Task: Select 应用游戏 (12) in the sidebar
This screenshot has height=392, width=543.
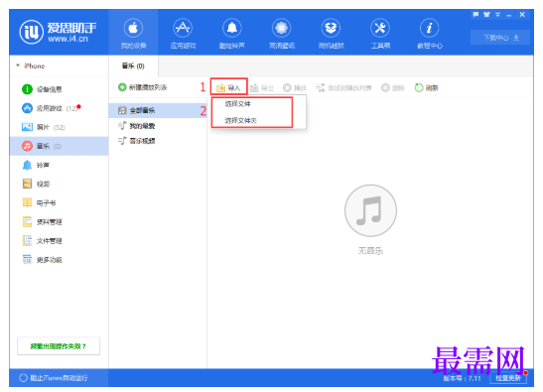Action: pyautogui.click(x=60, y=108)
